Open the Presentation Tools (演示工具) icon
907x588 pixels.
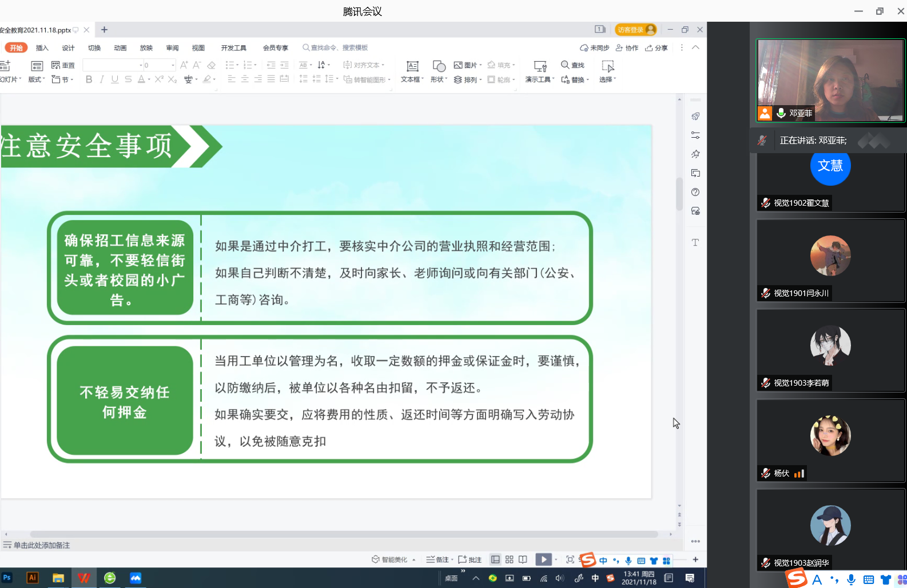click(x=540, y=66)
